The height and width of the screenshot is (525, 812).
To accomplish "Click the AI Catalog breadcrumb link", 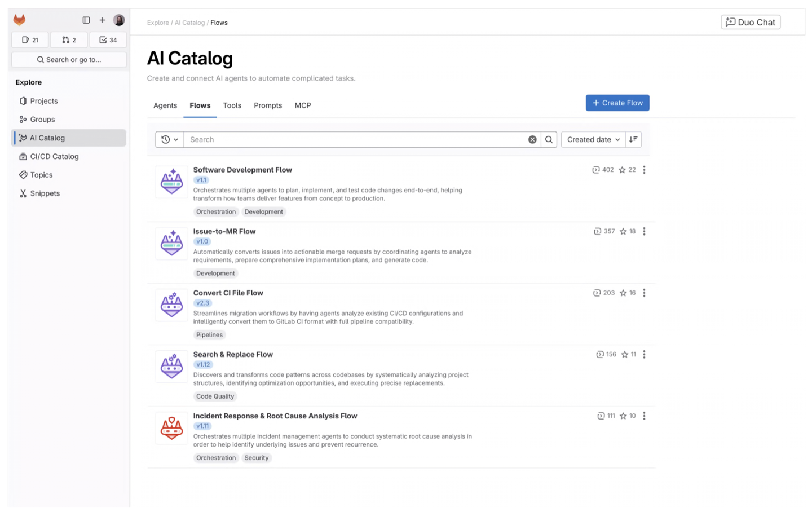I will pyautogui.click(x=189, y=23).
